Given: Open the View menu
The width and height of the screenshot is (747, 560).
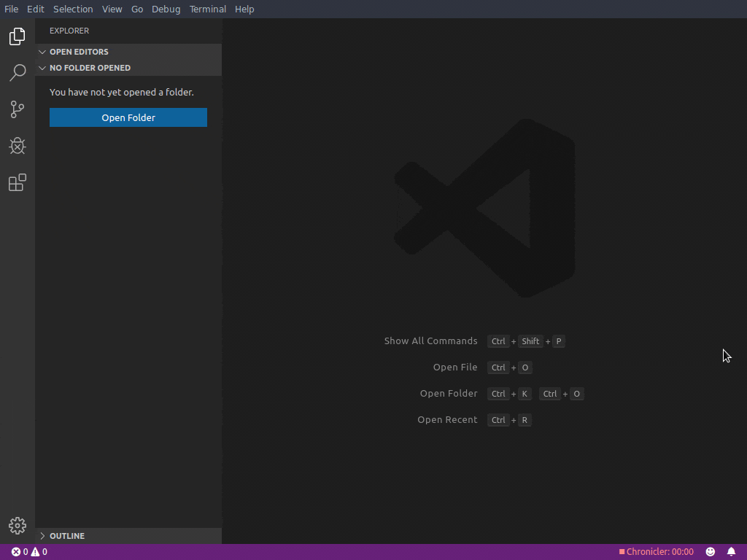Looking at the screenshot, I should click(112, 9).
